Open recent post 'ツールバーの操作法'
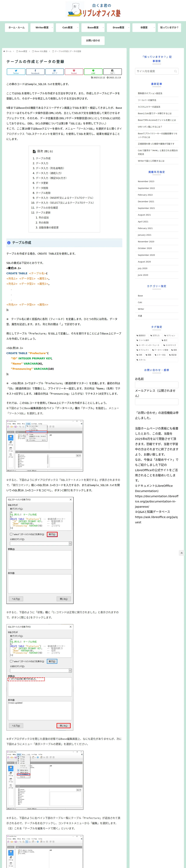The height and width of the screenshot is (868, 186). 157,100
